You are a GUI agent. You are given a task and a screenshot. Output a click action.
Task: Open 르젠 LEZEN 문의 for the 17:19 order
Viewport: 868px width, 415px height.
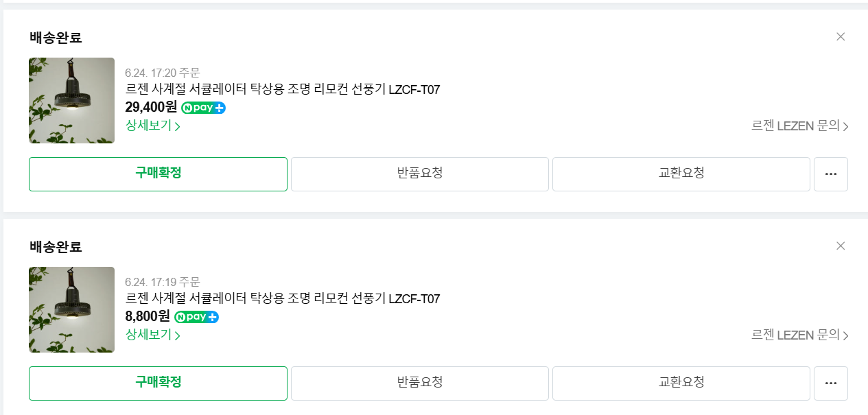[799, 335]
